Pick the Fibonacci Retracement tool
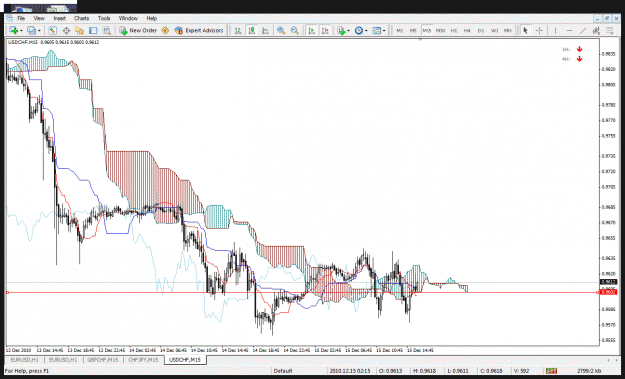Screen dimensions: 625x379 click(610, 30)
